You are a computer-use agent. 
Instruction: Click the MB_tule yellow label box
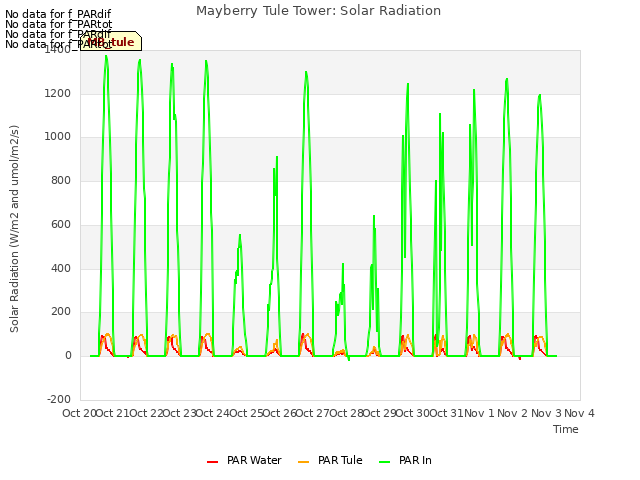click(111, 41)
